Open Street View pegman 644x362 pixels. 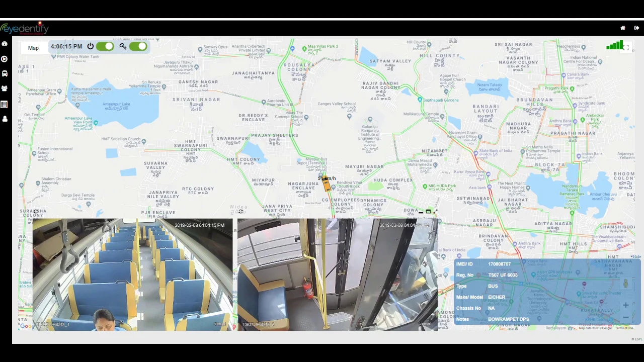click(x=625, y=284)
